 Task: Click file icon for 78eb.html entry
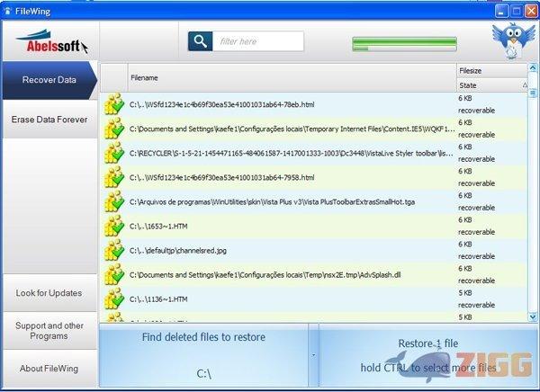pos(113,104)
